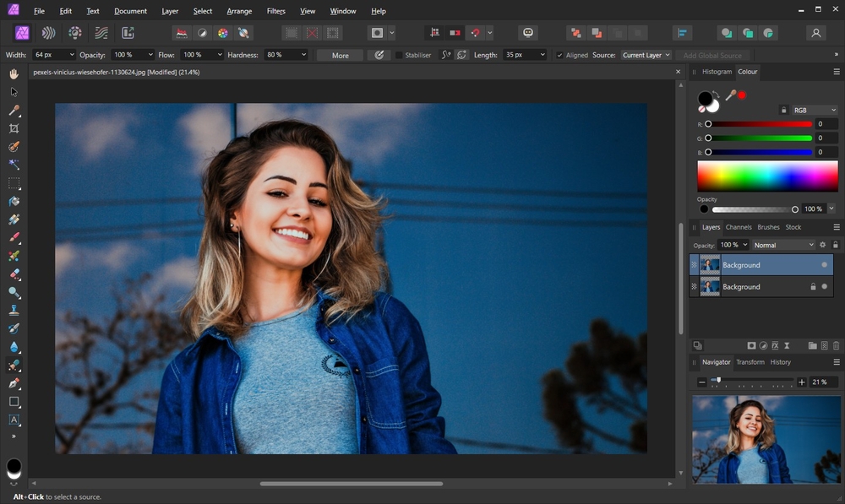Open the Source dropdown showing Current Layer
The height and width of the screenshot is (504, 845).
pyautogui.click(x=646, y=54)
